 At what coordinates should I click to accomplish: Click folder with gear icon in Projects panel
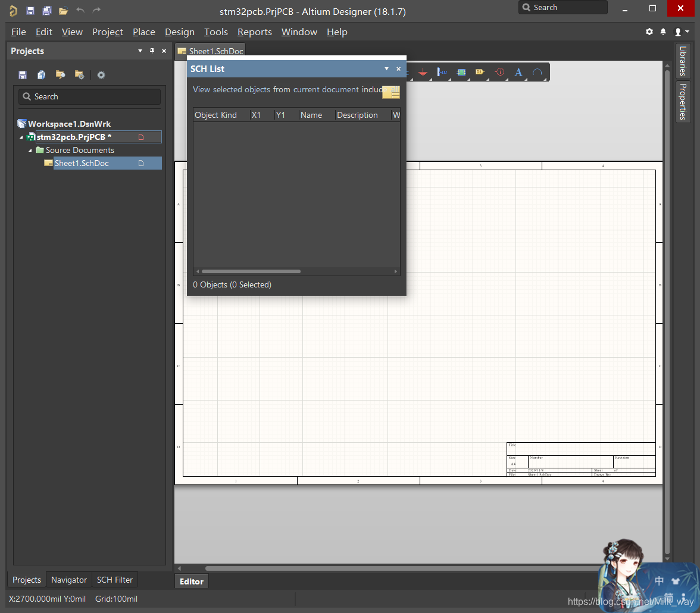tap(80, 74)
